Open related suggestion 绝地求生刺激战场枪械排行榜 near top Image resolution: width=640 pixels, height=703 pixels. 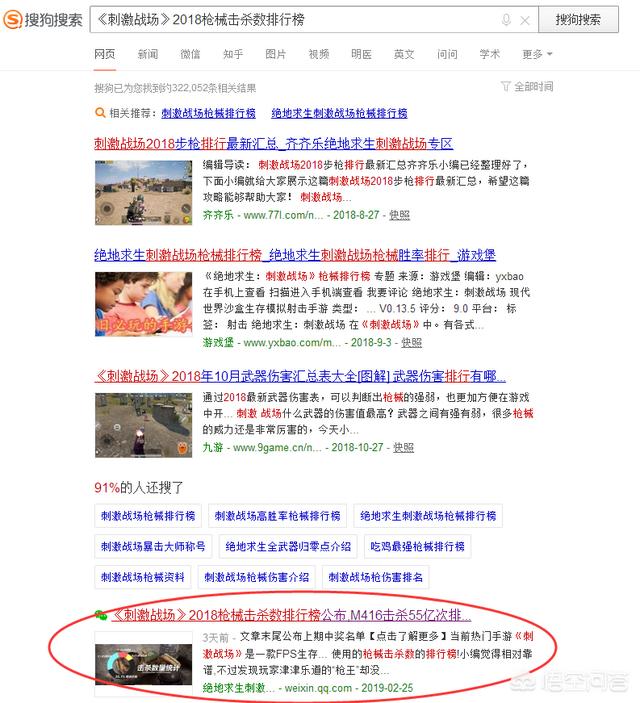click(339, 113)
